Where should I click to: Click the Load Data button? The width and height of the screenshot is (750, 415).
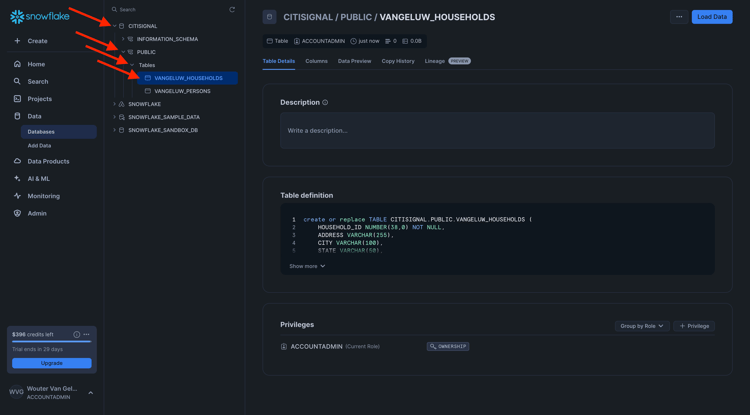pyautogui.click(x=711, y=17)
